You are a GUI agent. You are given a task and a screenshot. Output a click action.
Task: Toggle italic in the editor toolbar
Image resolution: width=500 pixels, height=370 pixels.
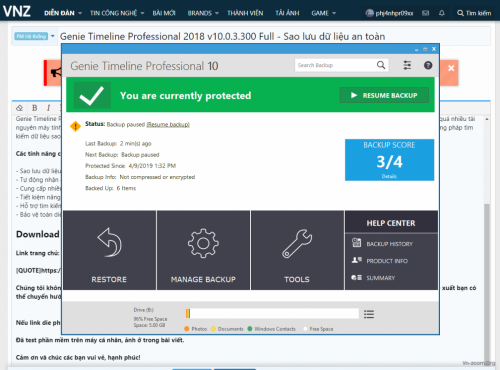pos(49,108)
